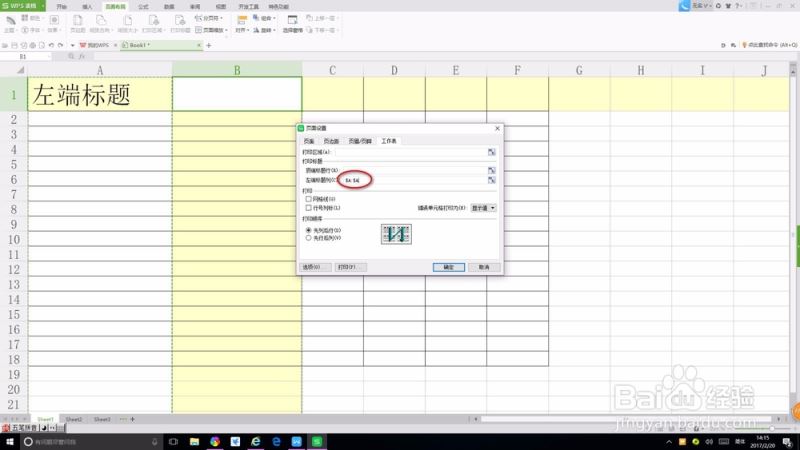The height and width of the screenshot is (450, 800).
Task: Click range picker icon for 顶端标题行 field
Action: tap(491, 170)
